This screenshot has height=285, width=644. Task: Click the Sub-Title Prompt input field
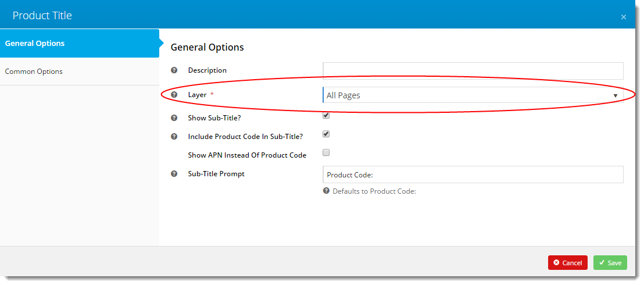(x=473, y=174)
